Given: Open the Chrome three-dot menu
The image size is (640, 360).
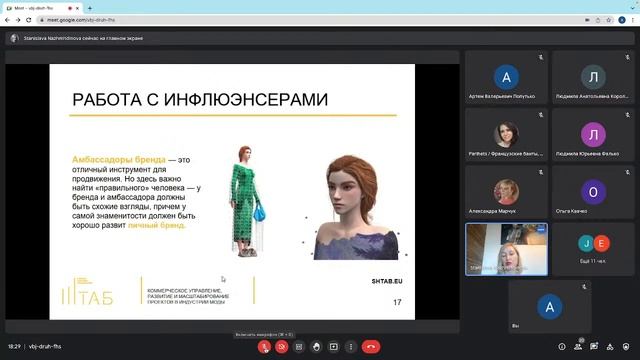Looking at the screenshot, I should point(633,20).
